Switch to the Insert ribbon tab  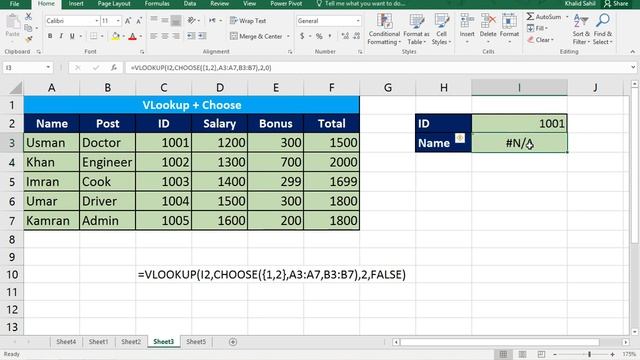coord(76,4)
